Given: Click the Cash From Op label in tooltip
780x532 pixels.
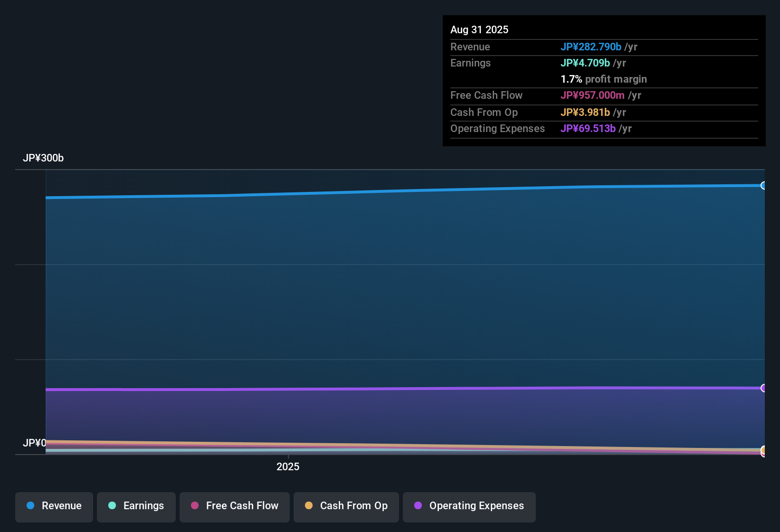Looking at the screenshot, I should tap(484, 113).
